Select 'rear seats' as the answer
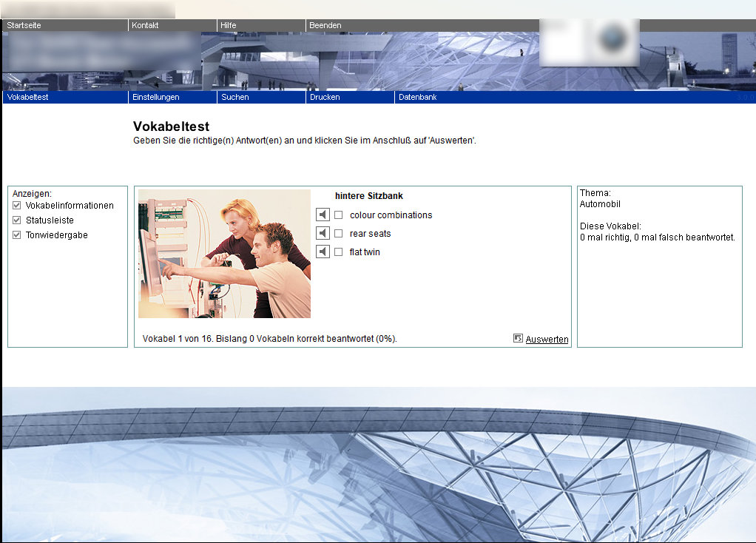Viewport: 756px width, 543px height. coord(339,234)
